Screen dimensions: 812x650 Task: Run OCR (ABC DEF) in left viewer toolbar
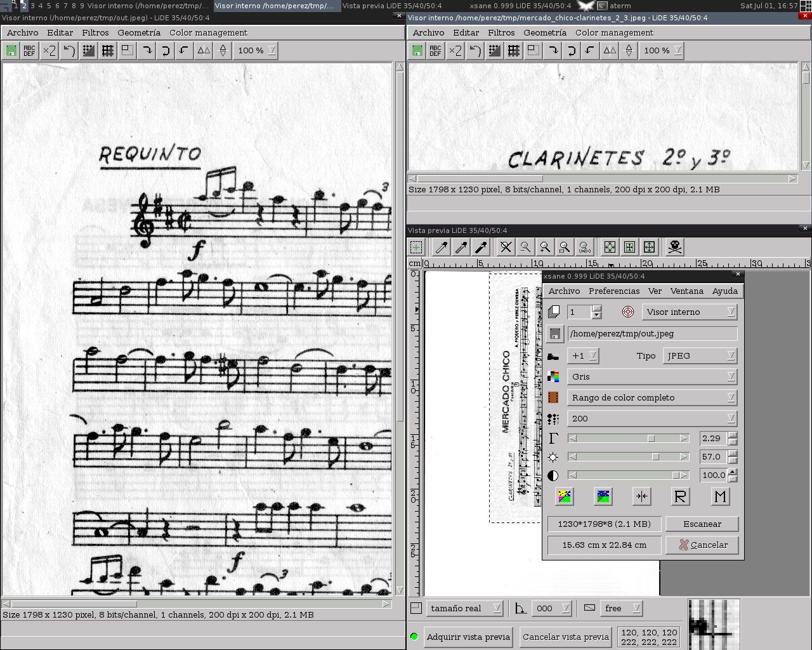coord(30,51)
